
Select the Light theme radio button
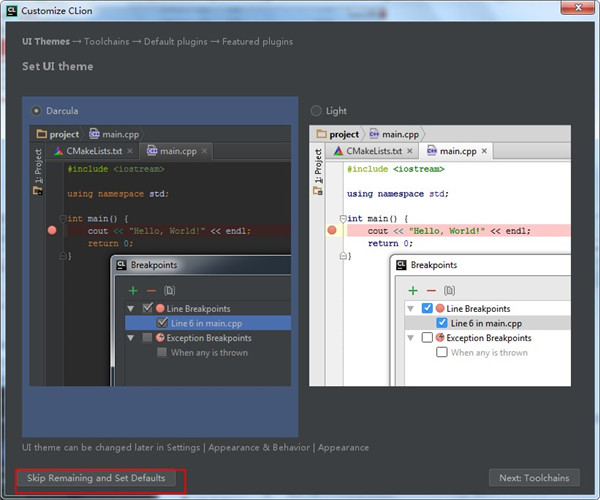pos(317,111)
